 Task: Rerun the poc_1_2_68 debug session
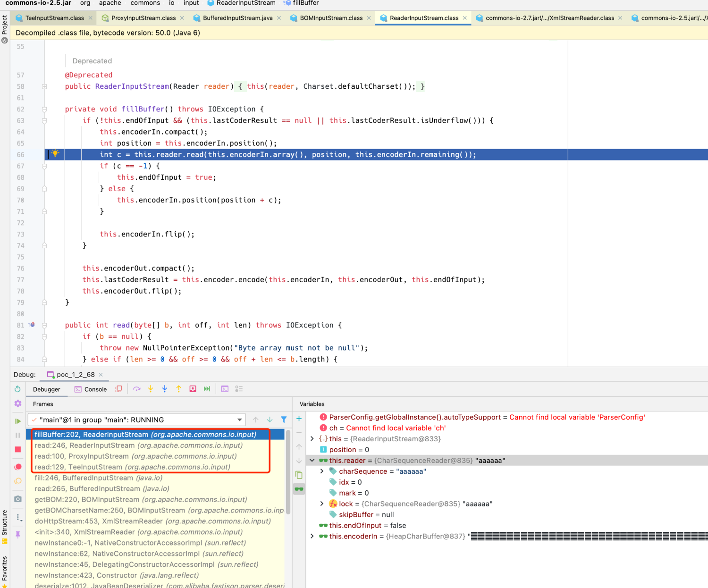[17, 389]
